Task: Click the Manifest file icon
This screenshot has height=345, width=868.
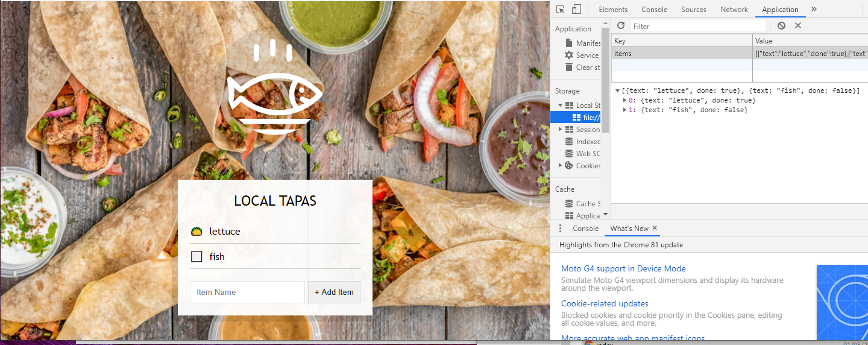Action: tap(569, 43)
